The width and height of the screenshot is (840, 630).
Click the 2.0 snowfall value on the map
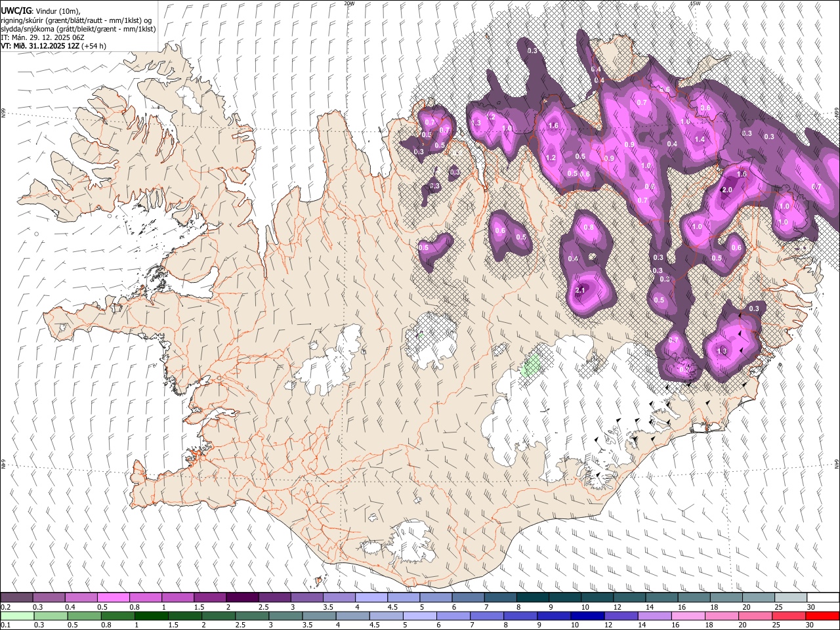click(726, 190)
